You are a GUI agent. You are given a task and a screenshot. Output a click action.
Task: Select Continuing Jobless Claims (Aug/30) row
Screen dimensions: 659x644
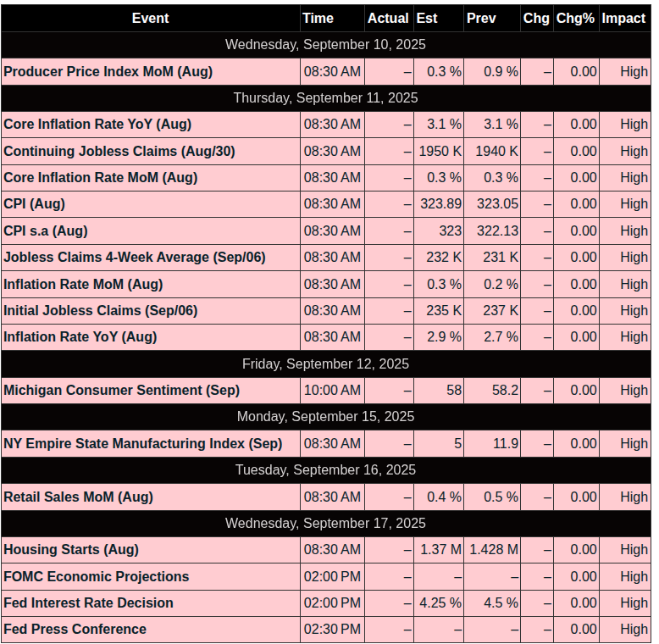click(x=326, y=152)
